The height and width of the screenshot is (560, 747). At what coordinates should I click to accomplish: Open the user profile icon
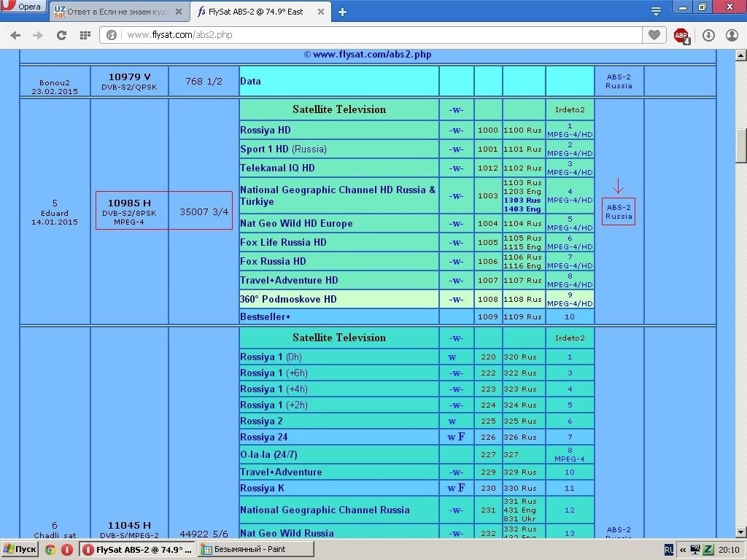pyautogui.click(x=732, y=35)
